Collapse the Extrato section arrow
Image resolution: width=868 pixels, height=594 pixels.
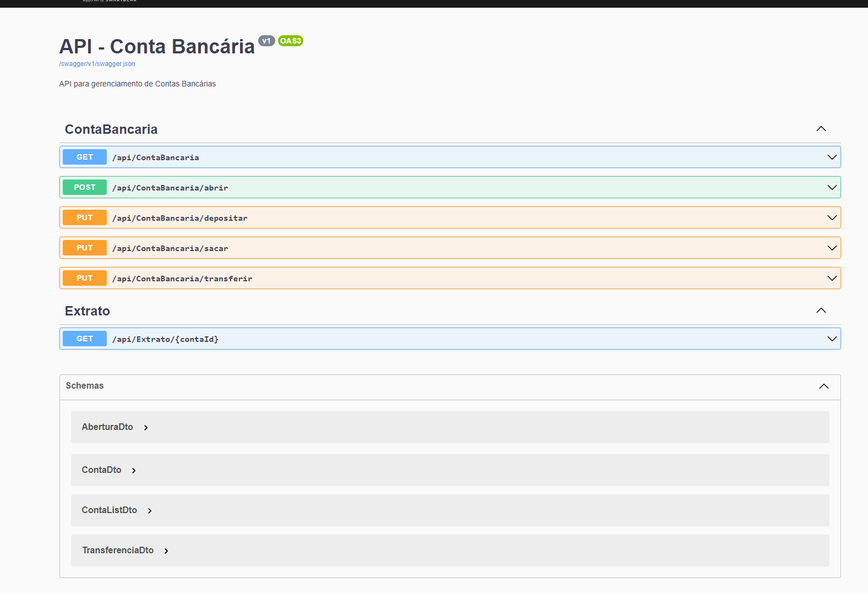[x=821, y=310]
